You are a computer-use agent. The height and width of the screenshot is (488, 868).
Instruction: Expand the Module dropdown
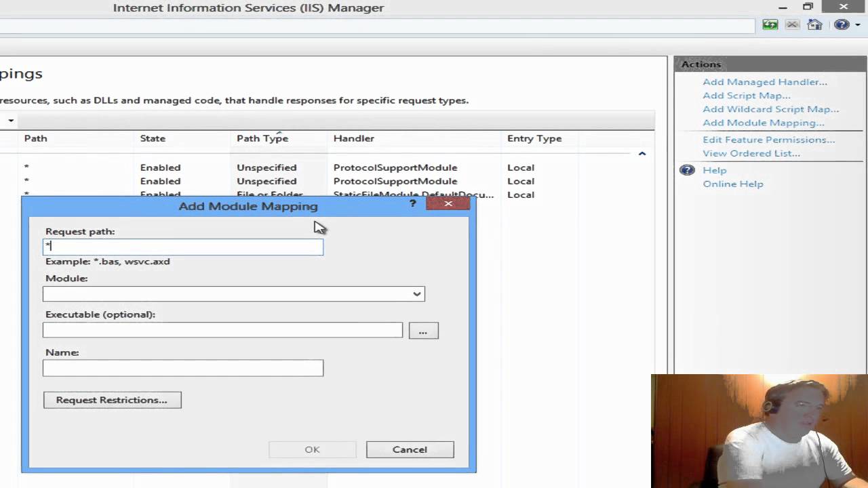point(417,294)
